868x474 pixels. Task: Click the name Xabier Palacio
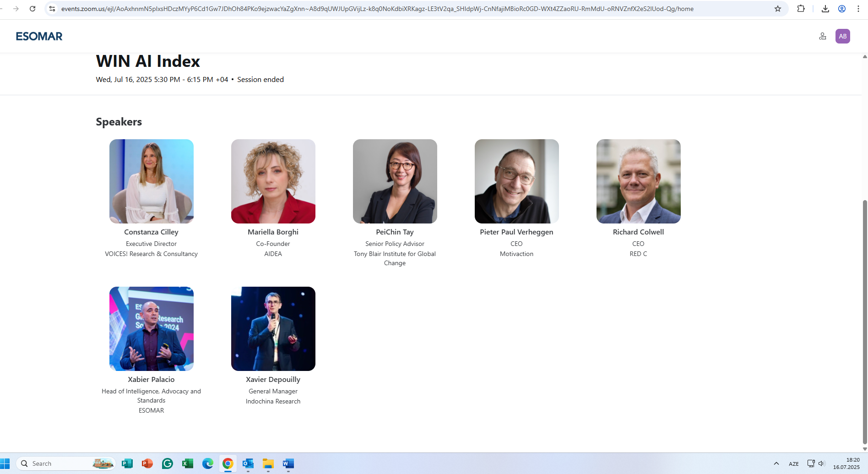click(152, 380)
